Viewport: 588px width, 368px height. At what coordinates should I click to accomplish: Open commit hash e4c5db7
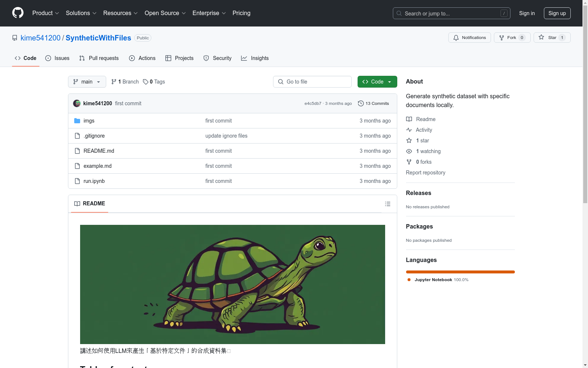(313, 103)
